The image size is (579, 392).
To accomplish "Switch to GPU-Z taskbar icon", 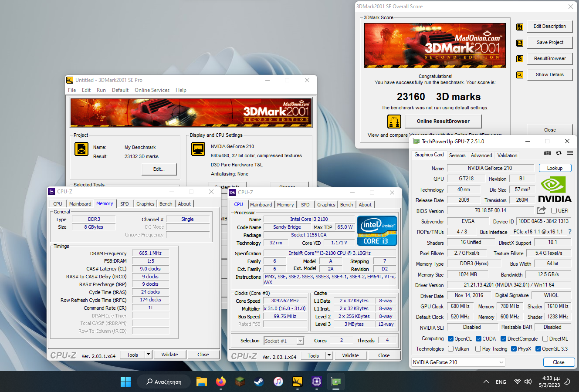I will point(335,382).
